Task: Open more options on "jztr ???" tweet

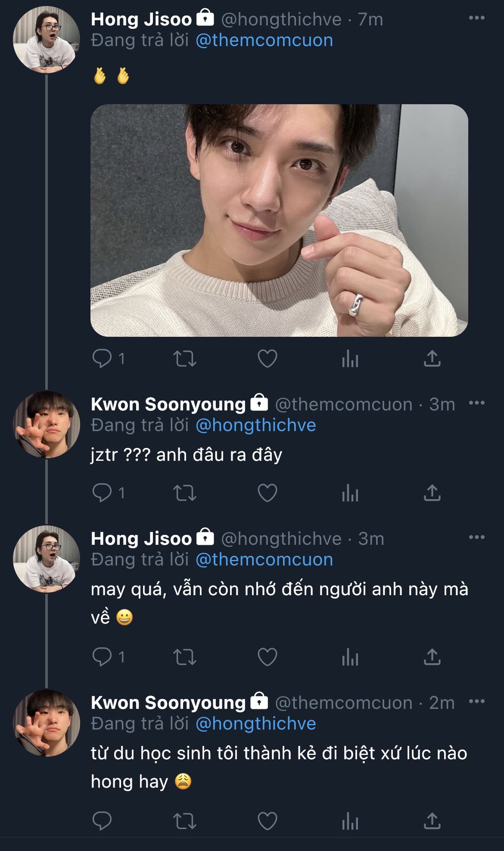Action: pyautogui.click(x=477, y=403)
